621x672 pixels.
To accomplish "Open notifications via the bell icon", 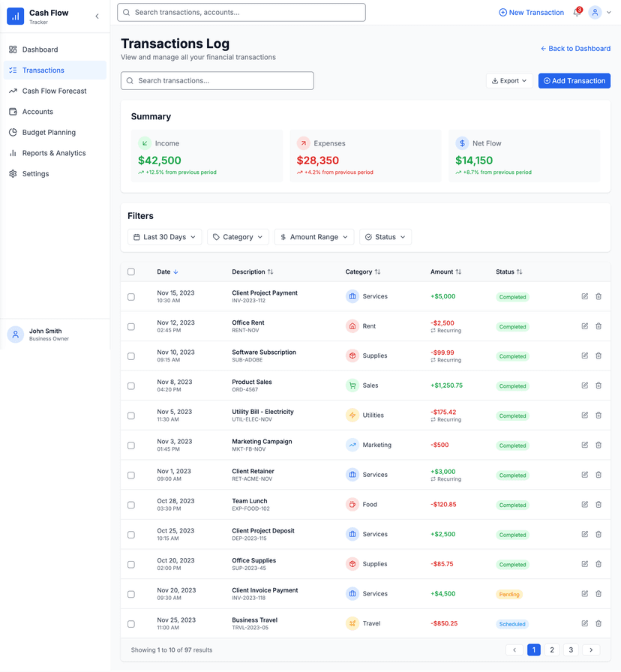I will tap(576, 12).
